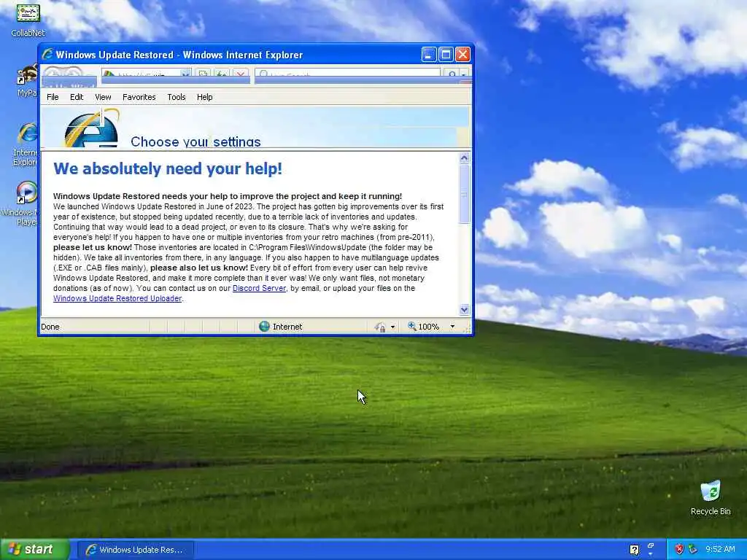This screenshot has width=747, height=560.
Task: Open the zoom level dropdown arrow
Action: coord(452,327)
